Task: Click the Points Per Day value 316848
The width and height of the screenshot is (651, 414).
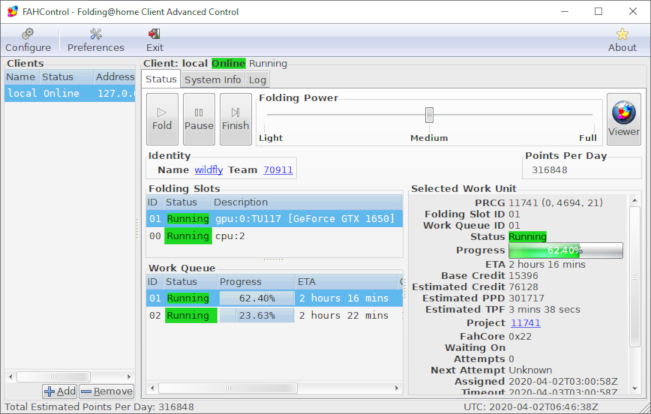Action: click(x=549, y=170)
